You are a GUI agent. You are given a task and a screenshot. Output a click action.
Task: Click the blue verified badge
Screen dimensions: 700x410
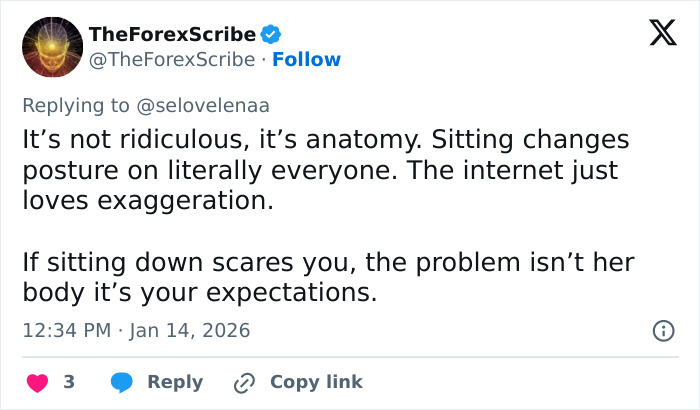pos(271,35)
